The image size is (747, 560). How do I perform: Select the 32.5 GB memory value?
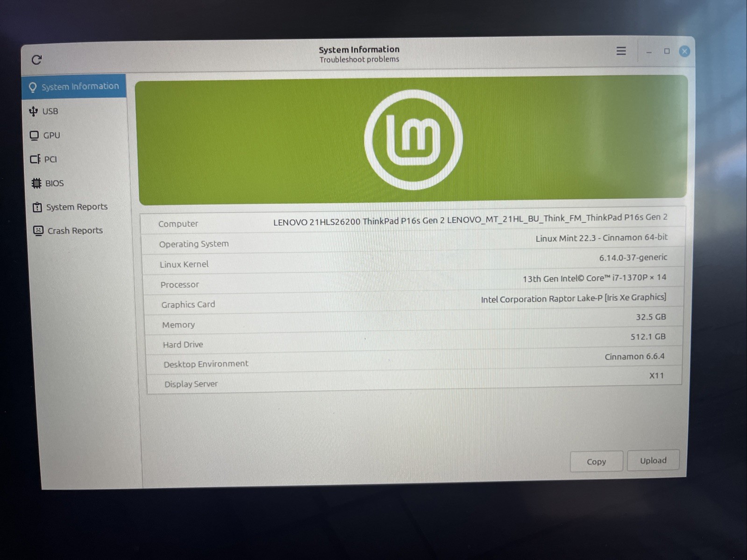point(651,317)
